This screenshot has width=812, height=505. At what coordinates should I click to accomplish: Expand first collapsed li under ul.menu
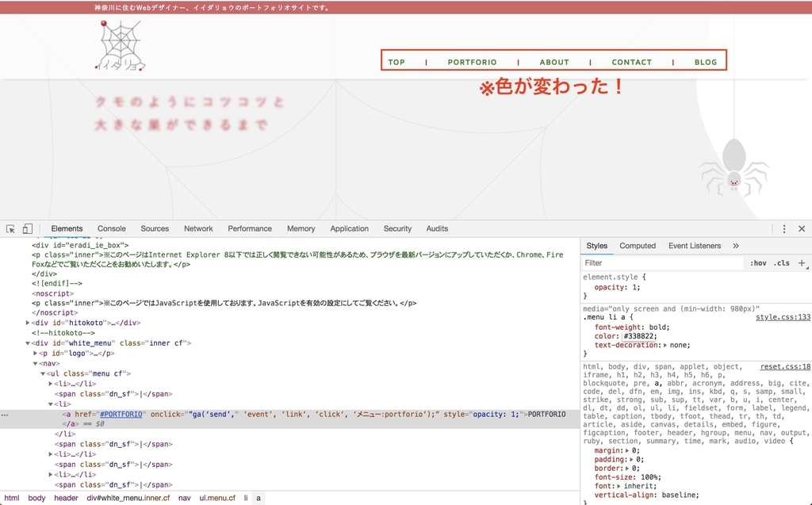(x=51, y=384)
